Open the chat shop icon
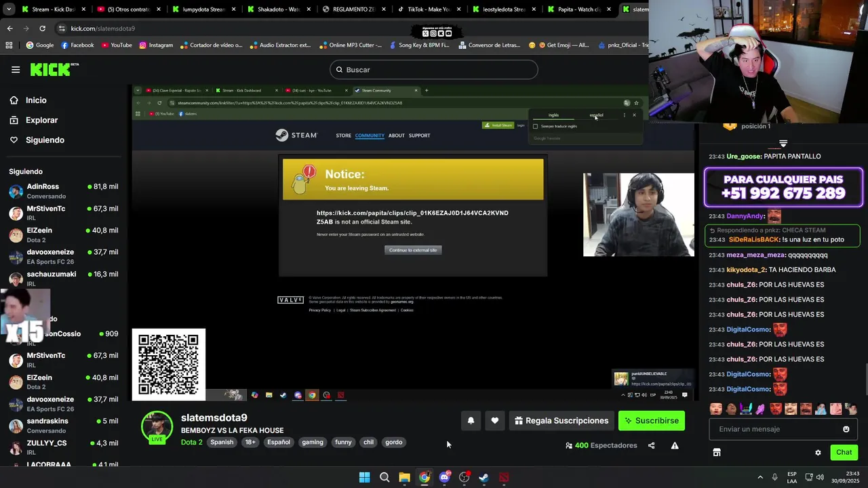 (717, 452)
